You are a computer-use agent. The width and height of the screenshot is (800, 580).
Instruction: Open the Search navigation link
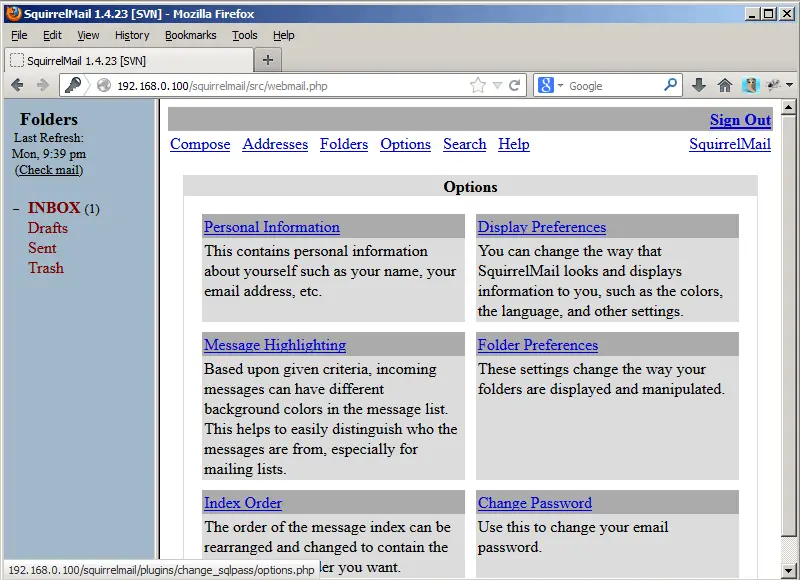tap(465, 144)
